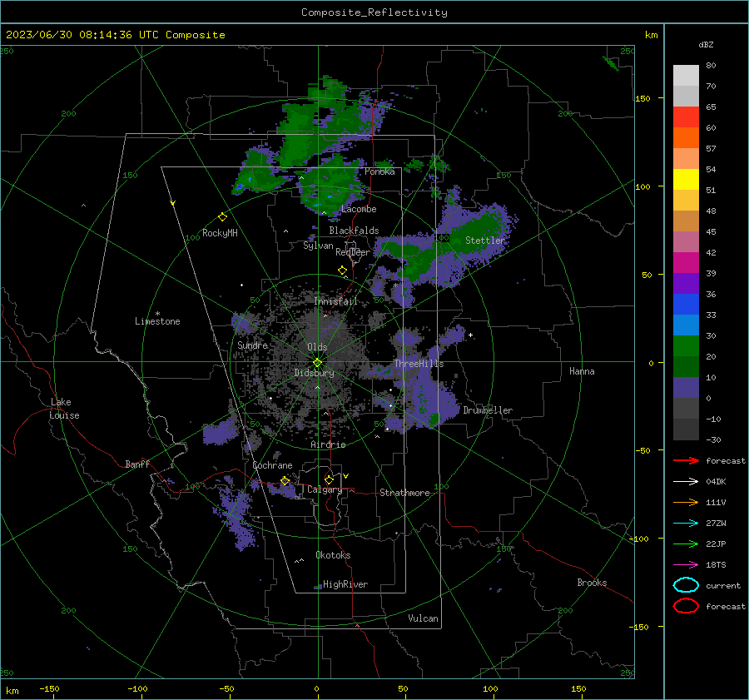
Task: Click the Okotoks town label
Action: (333, 555)
